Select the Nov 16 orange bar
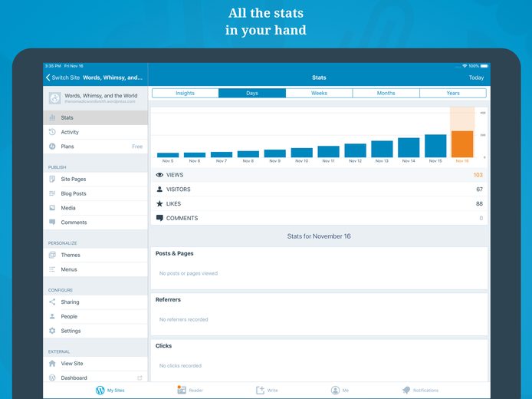Image resolution: width=532 pixels, height=399 pixels. [x=462, y=144]
